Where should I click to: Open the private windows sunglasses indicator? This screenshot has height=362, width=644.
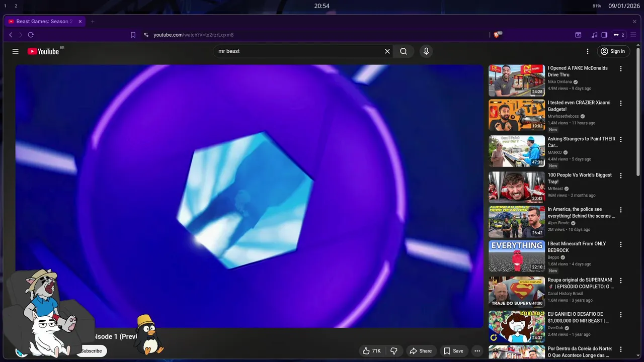[618, 35]
